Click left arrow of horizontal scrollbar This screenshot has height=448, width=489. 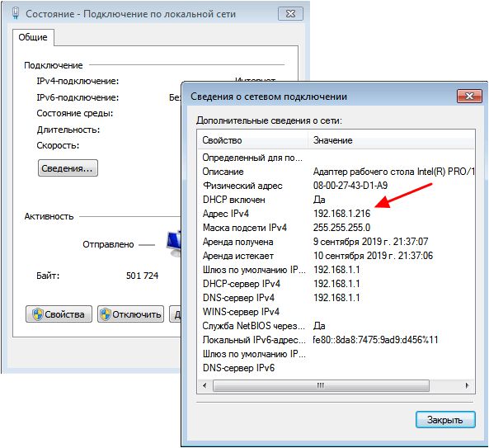(205, 385)
